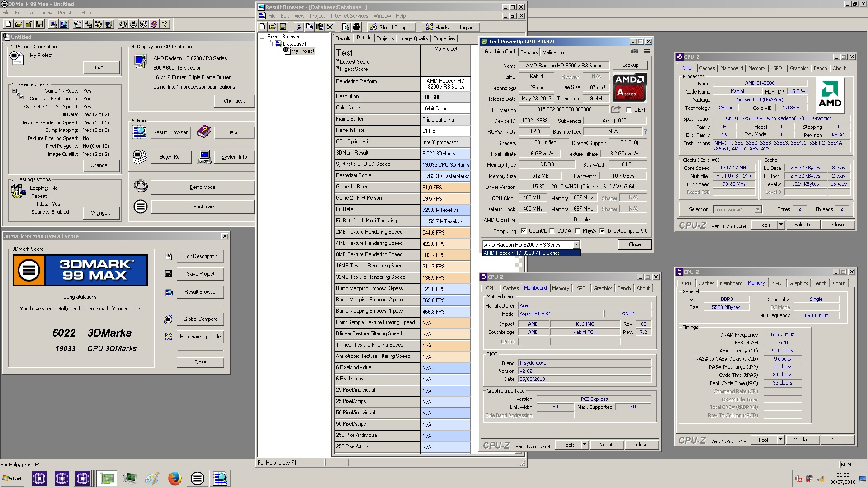Screen dimensions: 868x488
Task: Click Validate button in CPU-Z Mainboard window
Action: click(x=607, y=445)
